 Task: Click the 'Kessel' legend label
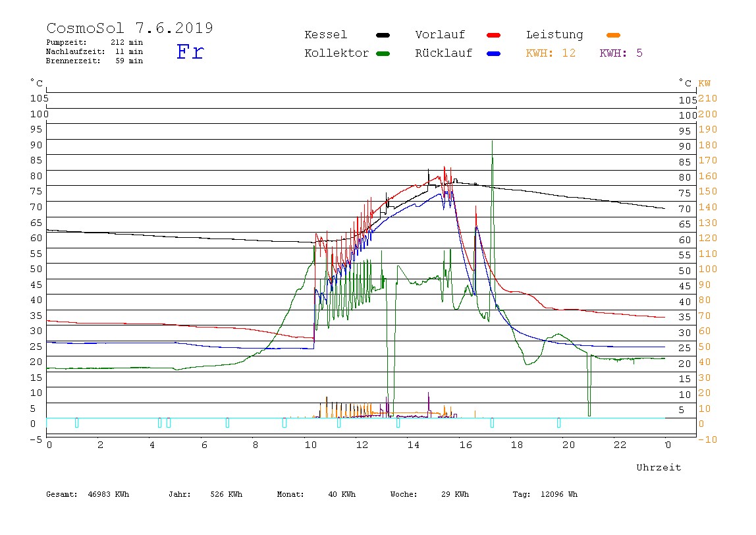[325, 35]
